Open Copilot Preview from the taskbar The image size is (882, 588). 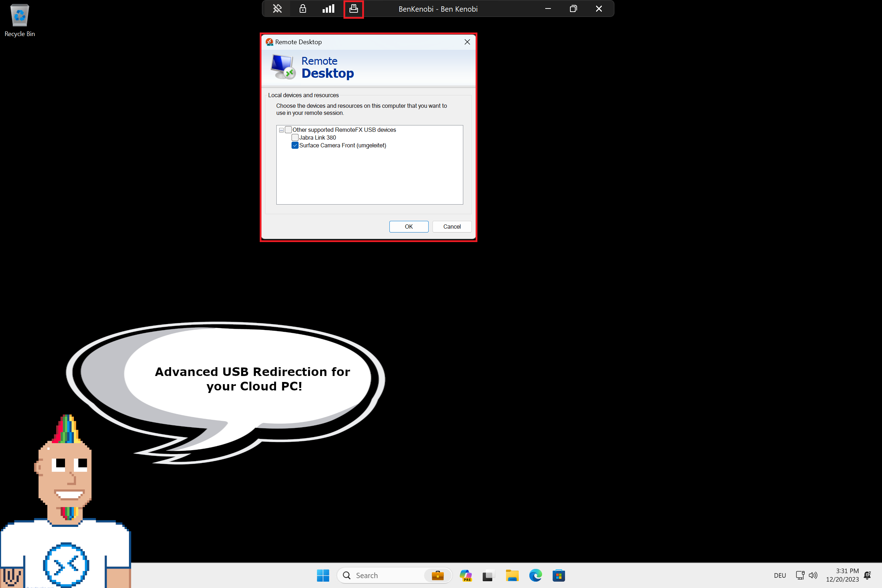[466, 575]
